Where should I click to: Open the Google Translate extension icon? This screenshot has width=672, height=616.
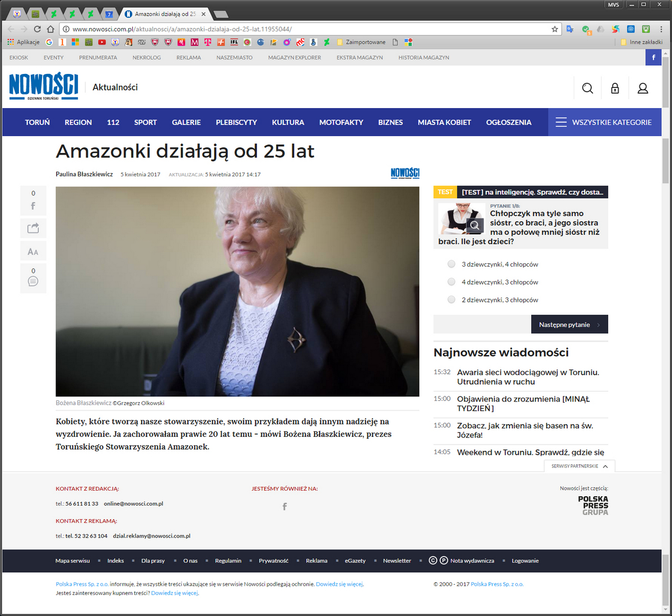(570, 29)
